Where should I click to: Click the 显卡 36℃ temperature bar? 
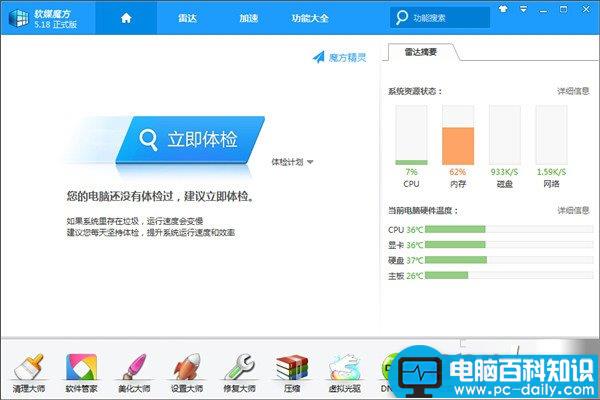coord(509,245)
